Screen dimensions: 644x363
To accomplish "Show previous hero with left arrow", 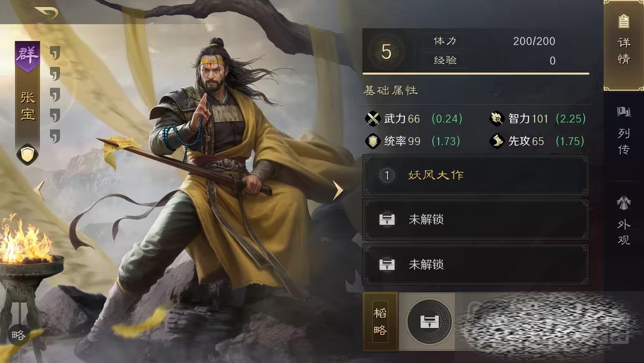I will [39, 190].
